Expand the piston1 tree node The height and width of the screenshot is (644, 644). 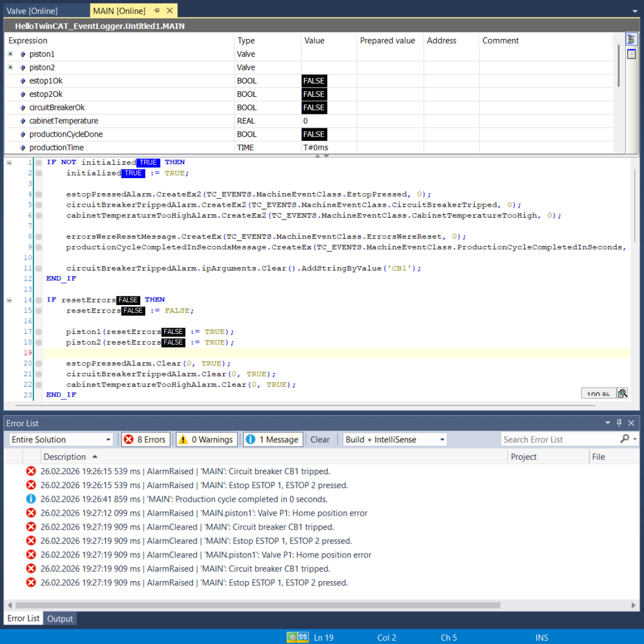tap(10, 54)
